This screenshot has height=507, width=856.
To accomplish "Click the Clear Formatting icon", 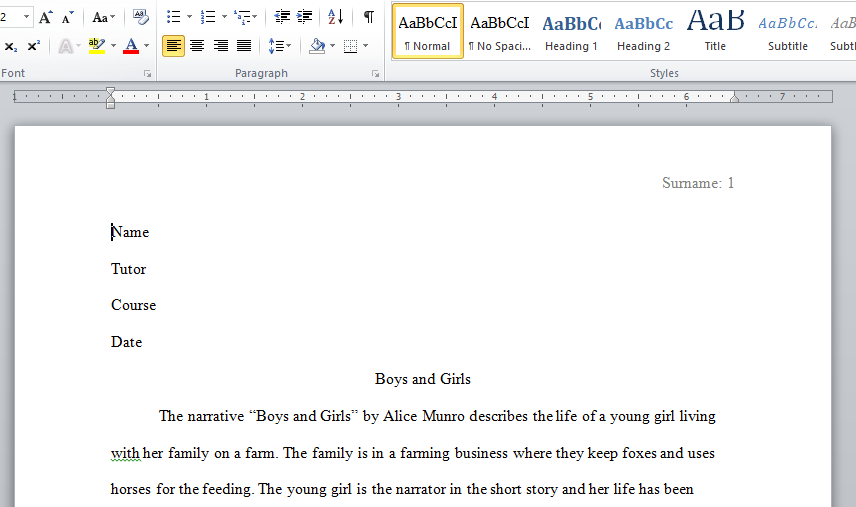I will 141,17.
